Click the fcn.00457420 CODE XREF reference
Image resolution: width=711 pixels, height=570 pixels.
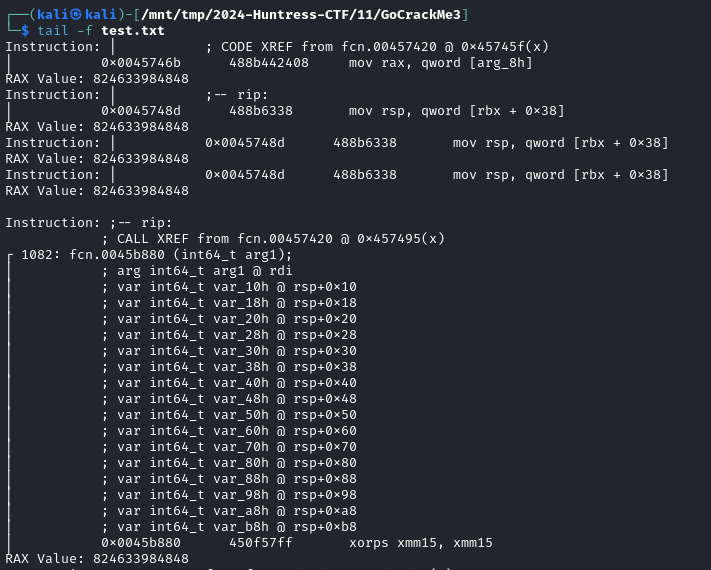[389, 47]
